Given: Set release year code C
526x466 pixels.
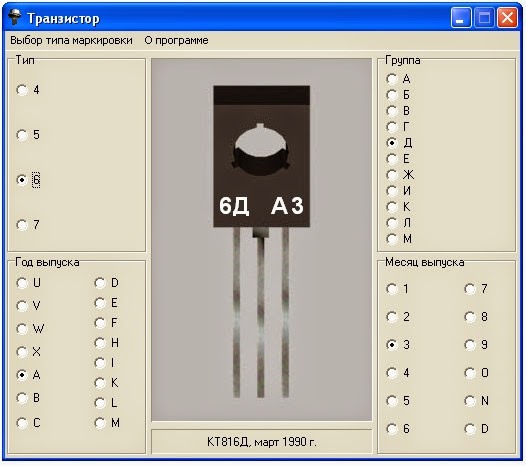Looking at the screenshot, I should pos(22,423).
